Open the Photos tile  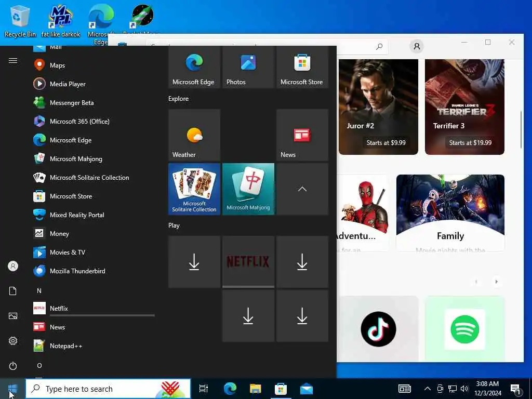(x=248, y=67)
